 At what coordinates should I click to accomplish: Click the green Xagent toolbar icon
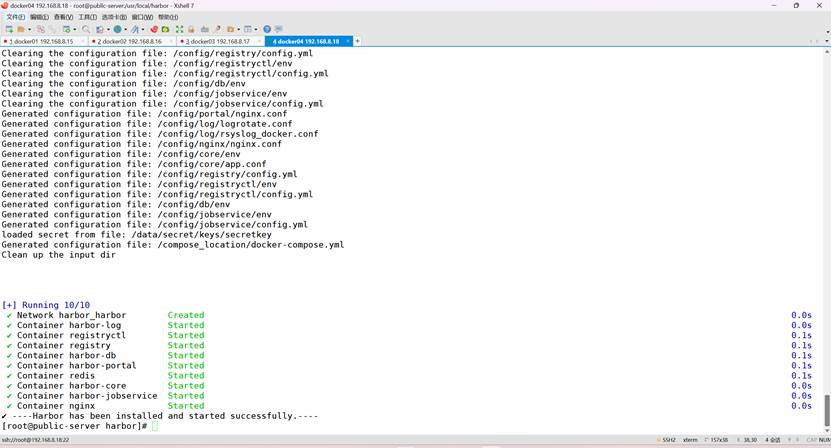pos(165,29)
